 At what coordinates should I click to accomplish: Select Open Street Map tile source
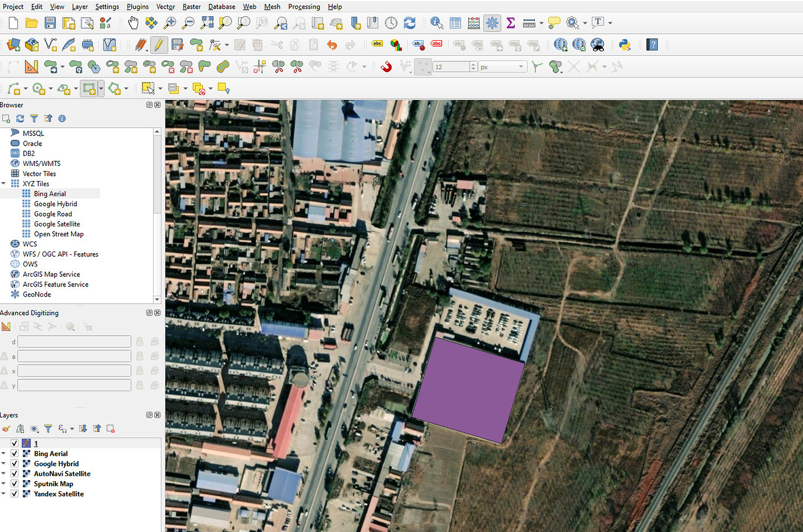coord(58,234)
